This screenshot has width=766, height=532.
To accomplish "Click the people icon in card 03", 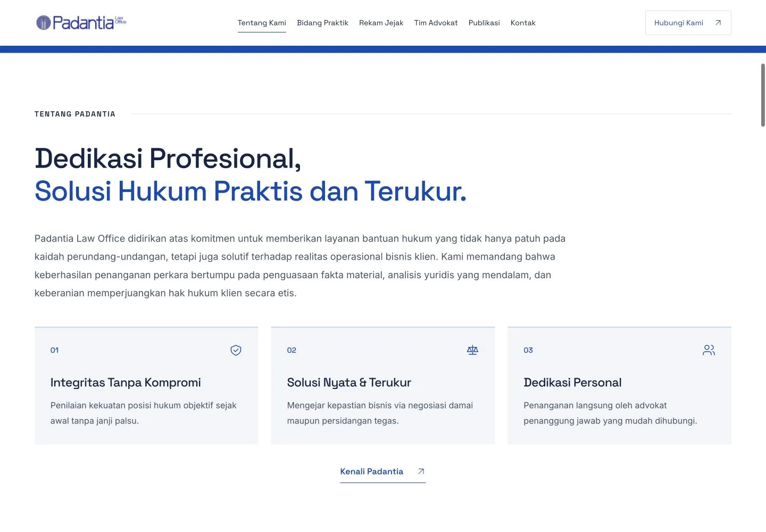I will coord(709,350).
